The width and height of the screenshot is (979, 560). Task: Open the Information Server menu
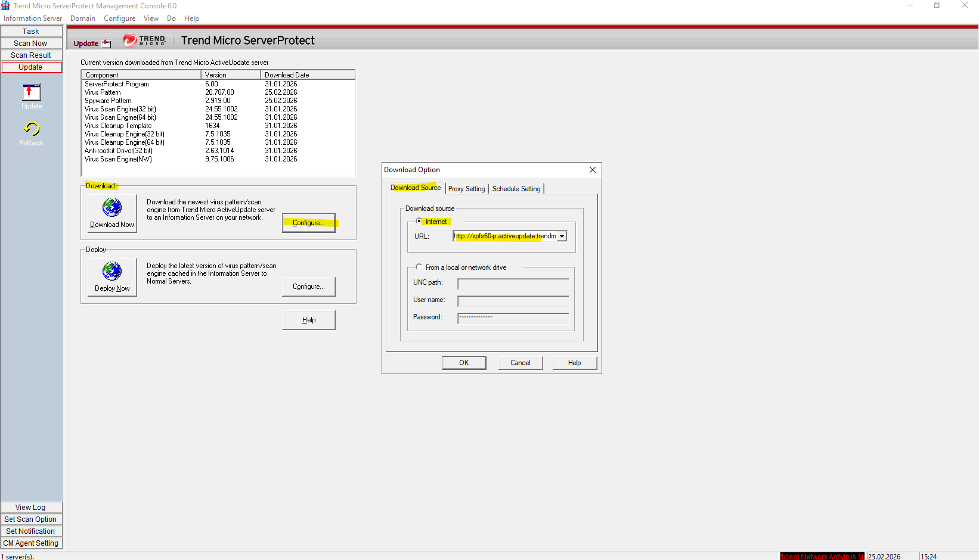point(33,18)
